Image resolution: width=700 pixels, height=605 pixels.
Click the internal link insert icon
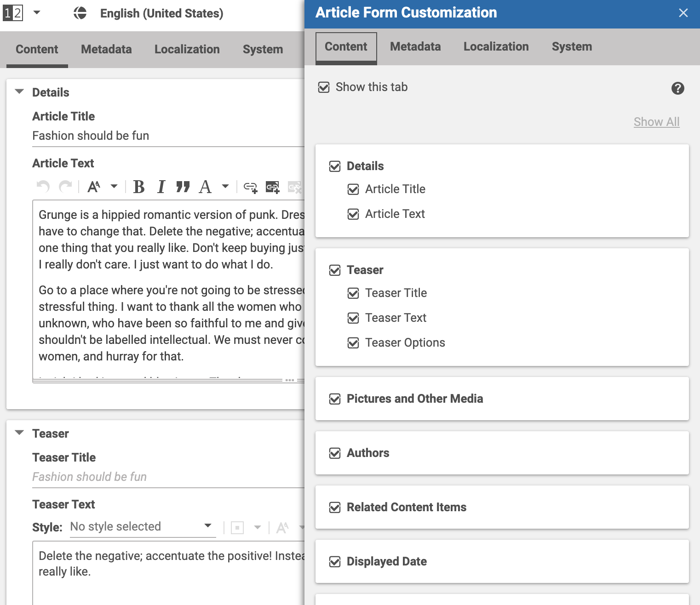coord(273,187)
